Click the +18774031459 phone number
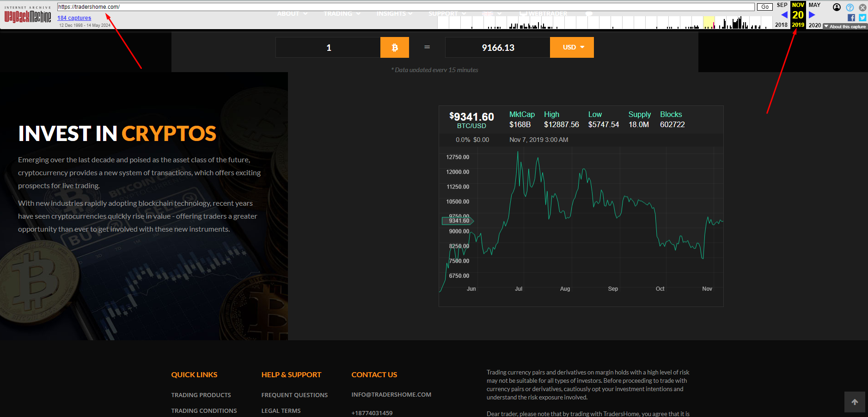 372,413
